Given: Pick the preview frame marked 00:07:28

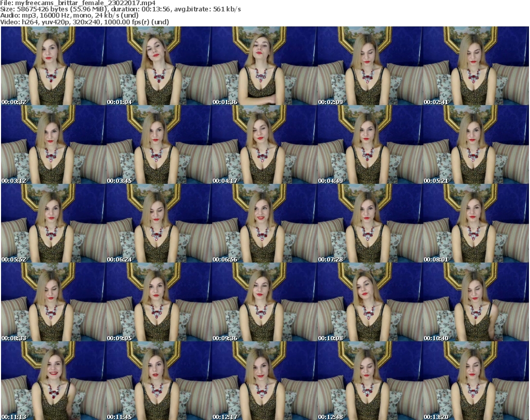Looking at the screenshot, I should coord(370,224).
